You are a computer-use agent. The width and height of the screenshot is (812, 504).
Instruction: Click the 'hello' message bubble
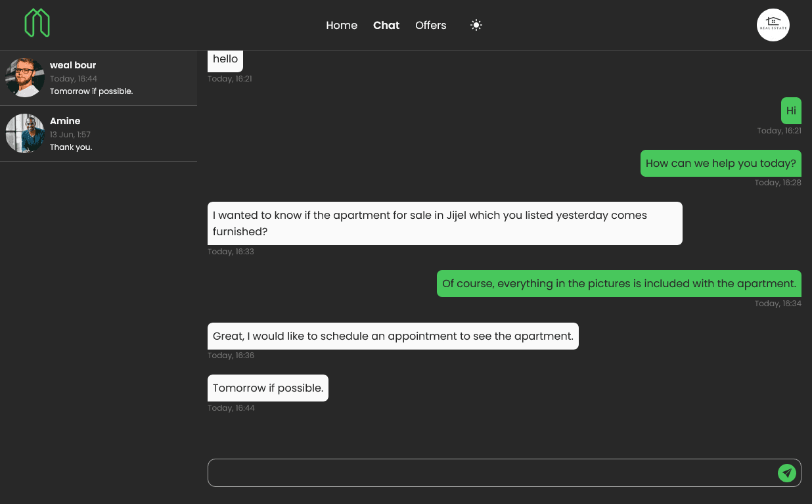(x=225, y=58)
